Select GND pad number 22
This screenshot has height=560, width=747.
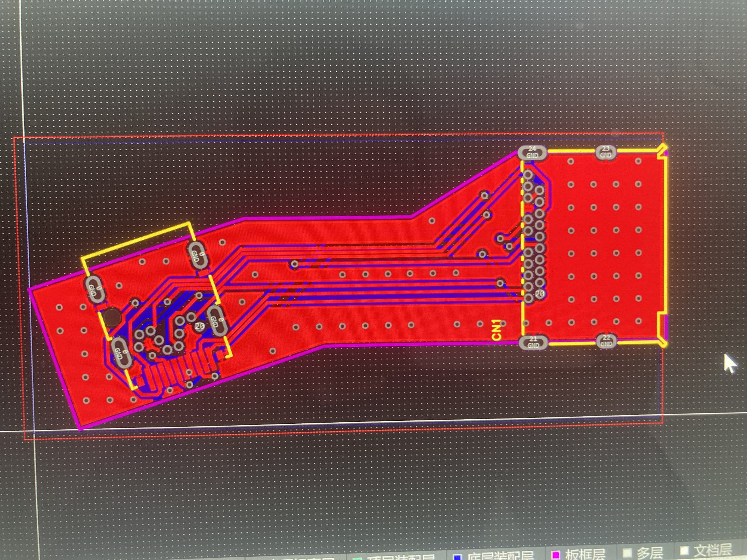point(606,341)
